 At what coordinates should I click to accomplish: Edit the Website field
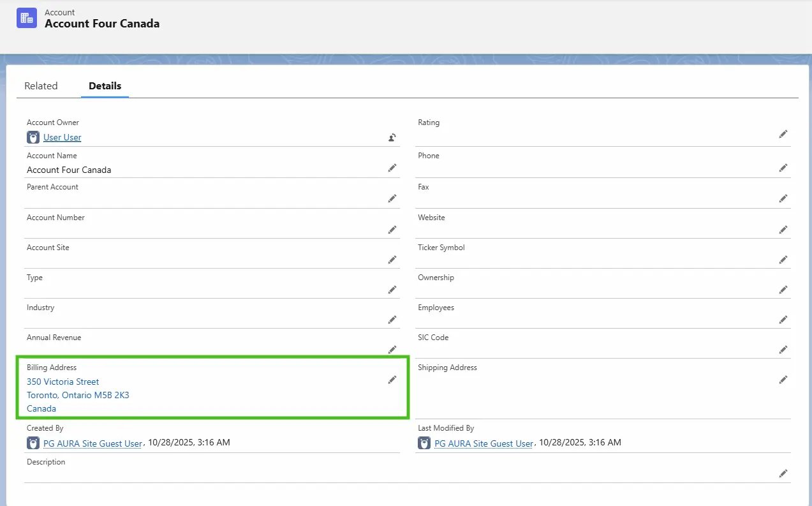(x=783, y=229)
